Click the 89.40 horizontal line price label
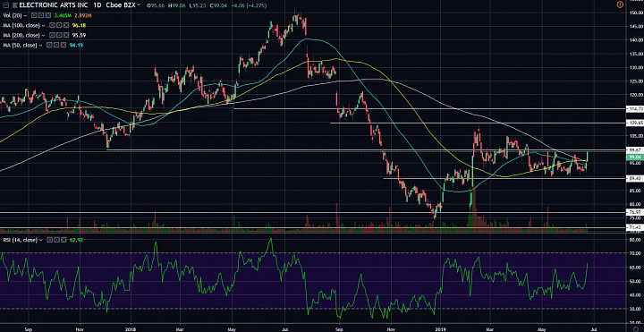 [x=635, y=178]
